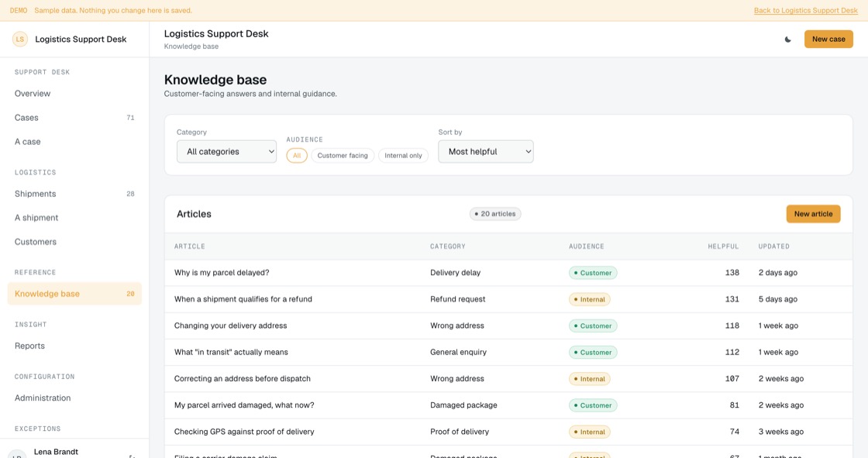The width and height of the screenshot is (868, 458).
Task: Open "My parcel arrived damaged, what now?"
Action: pyautogui.click(x=244, y=406)
